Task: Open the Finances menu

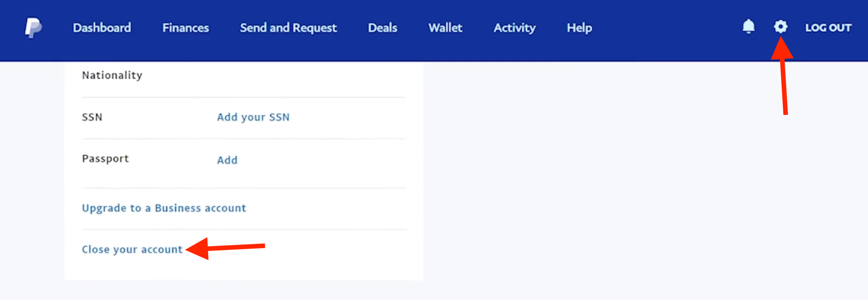Action: 186,28
